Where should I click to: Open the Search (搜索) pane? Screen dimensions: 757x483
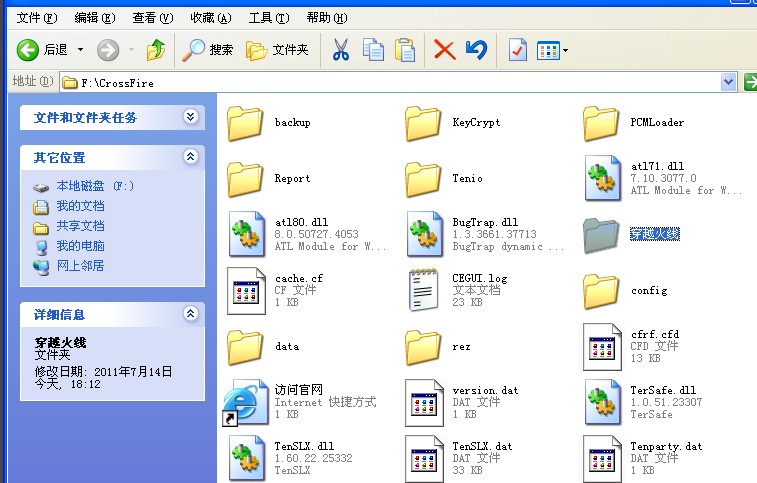pos(208,50)
